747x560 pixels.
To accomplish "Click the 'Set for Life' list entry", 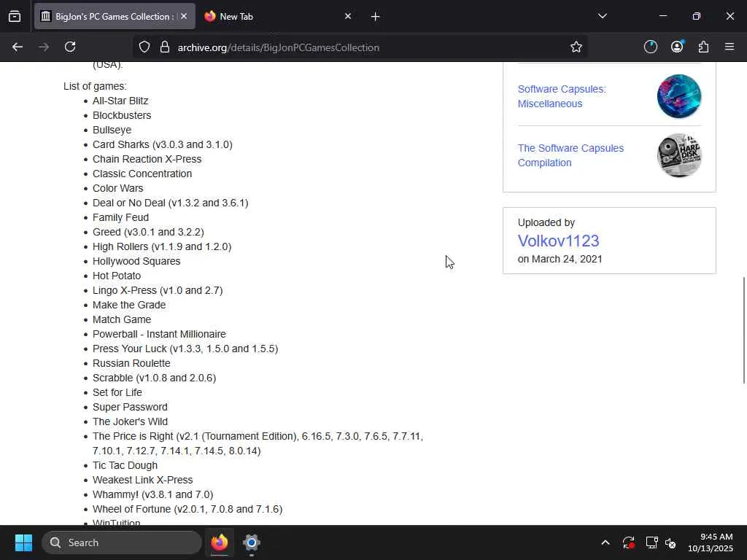I will 117,392.
